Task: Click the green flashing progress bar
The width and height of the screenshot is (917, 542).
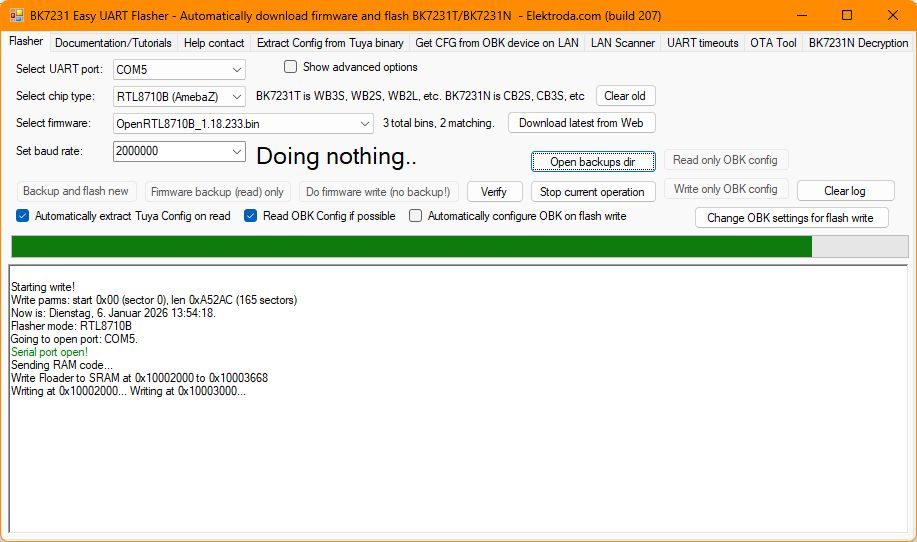Action: 460,247
